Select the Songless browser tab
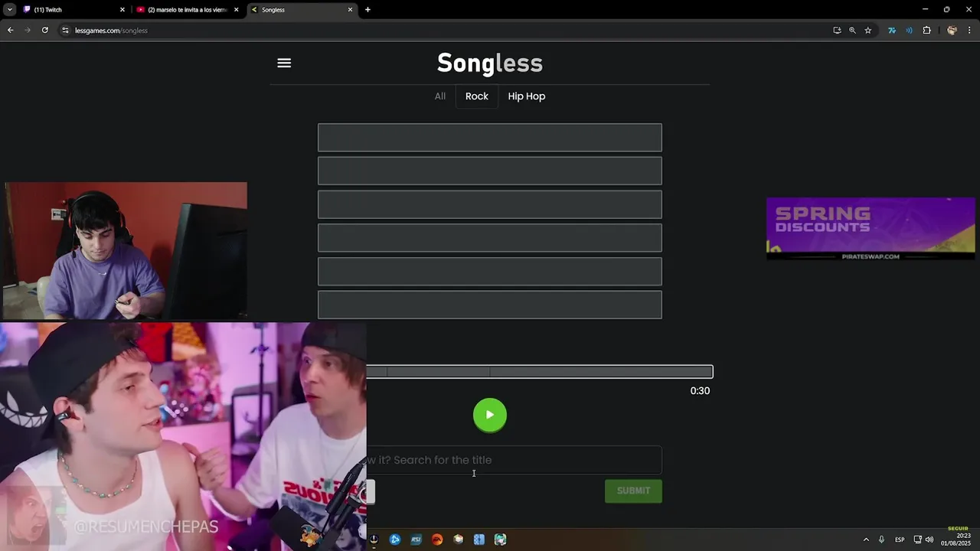This screenshot has height=551, width=980. (302, 10)
